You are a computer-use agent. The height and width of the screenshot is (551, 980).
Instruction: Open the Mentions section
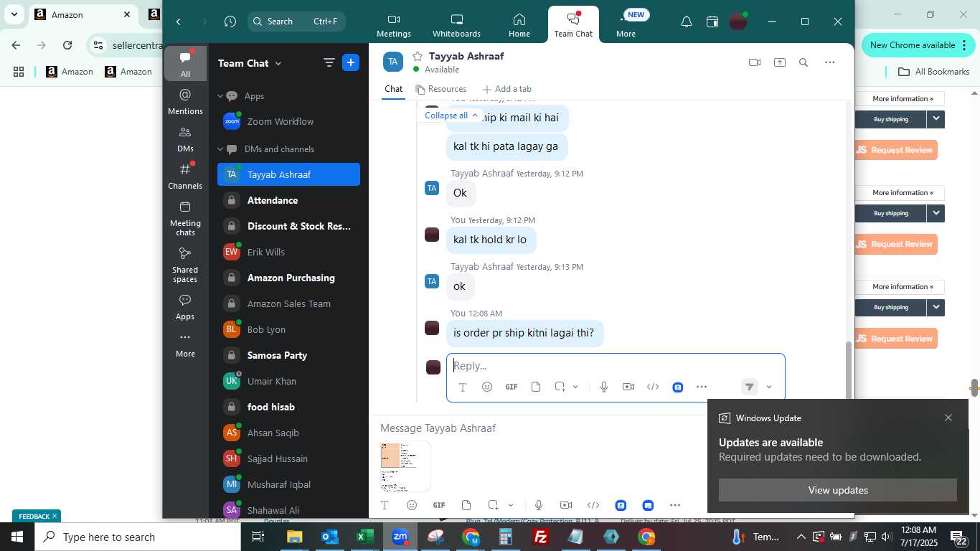(185, 101)
